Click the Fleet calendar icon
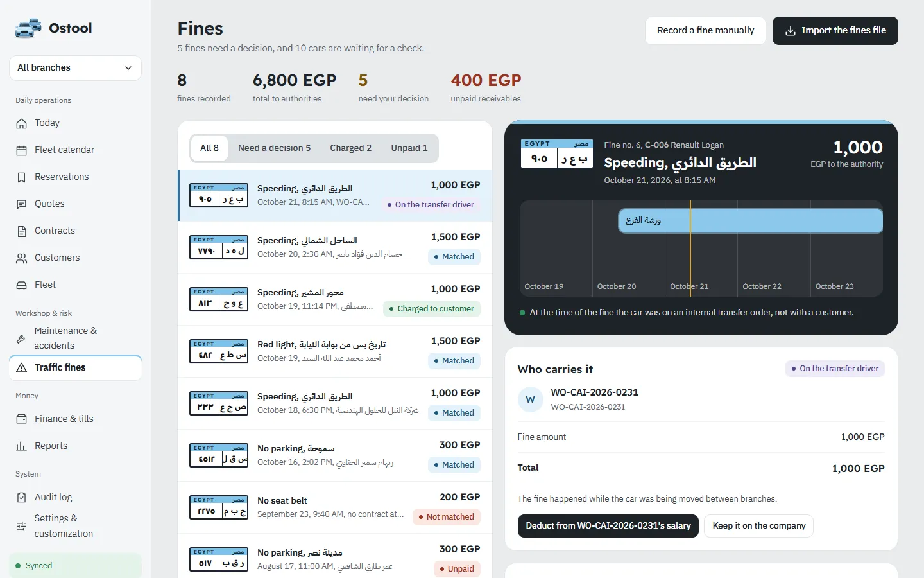Image resolution: width=924 pixels, height=578 pixels. tap(22, 150)
